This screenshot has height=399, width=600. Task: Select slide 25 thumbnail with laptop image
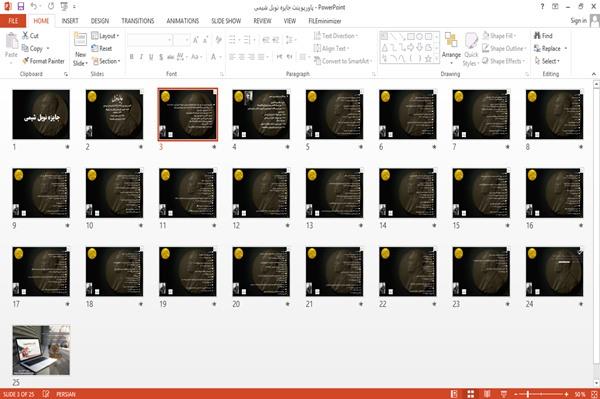coord(41,350)
